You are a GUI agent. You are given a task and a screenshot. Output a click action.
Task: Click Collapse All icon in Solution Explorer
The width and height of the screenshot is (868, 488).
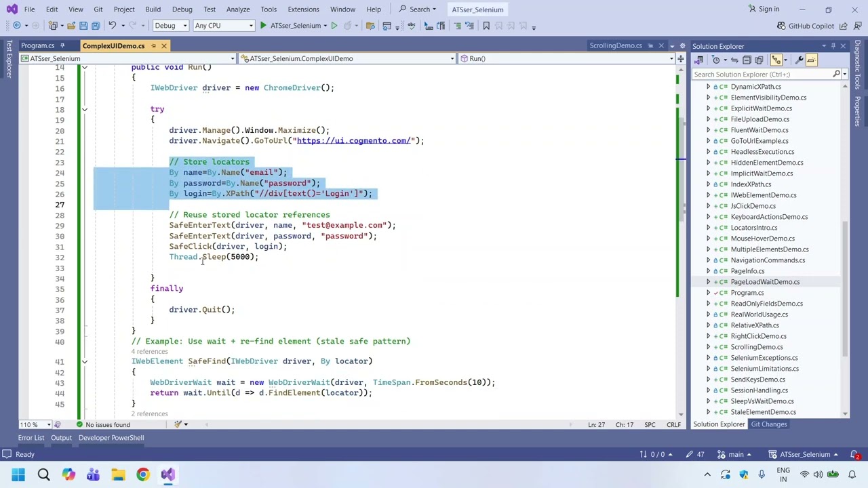(x=747, y=60)
